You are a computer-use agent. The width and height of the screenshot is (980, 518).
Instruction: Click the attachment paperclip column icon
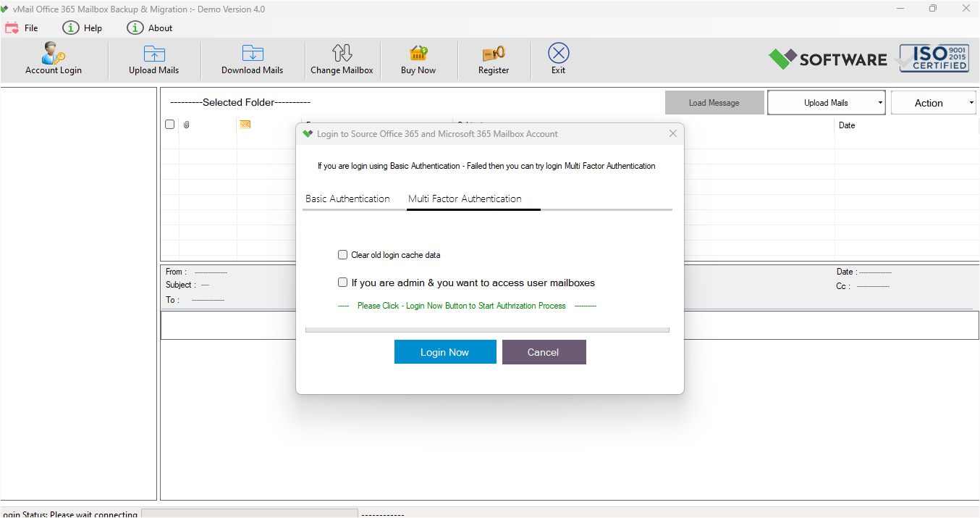[186, 125]
